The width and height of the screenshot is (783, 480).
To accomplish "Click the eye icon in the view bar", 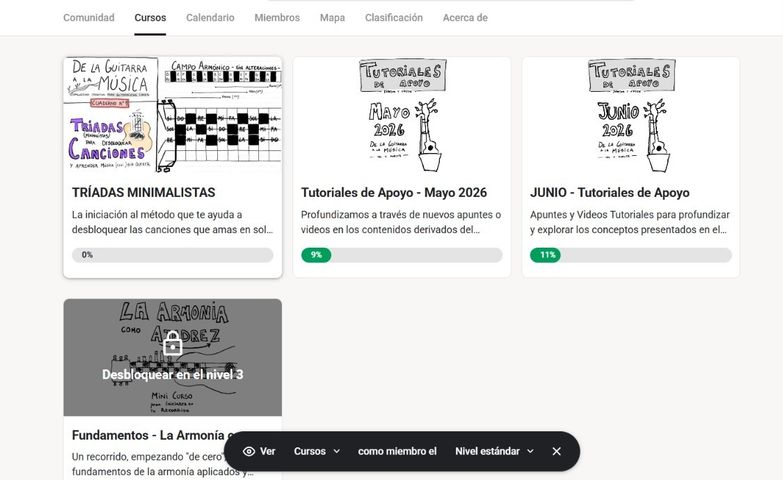I will pyautogui.click(x=249, y=452).
